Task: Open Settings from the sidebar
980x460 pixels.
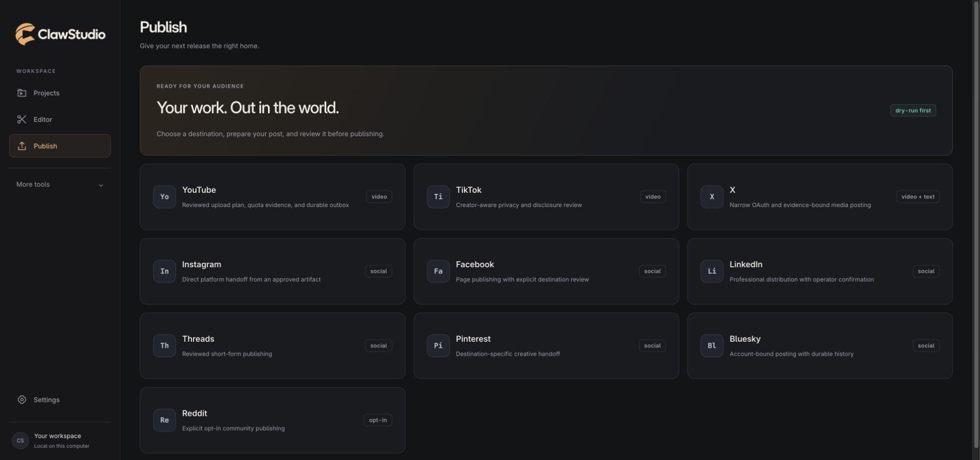Action: point(60,400)
